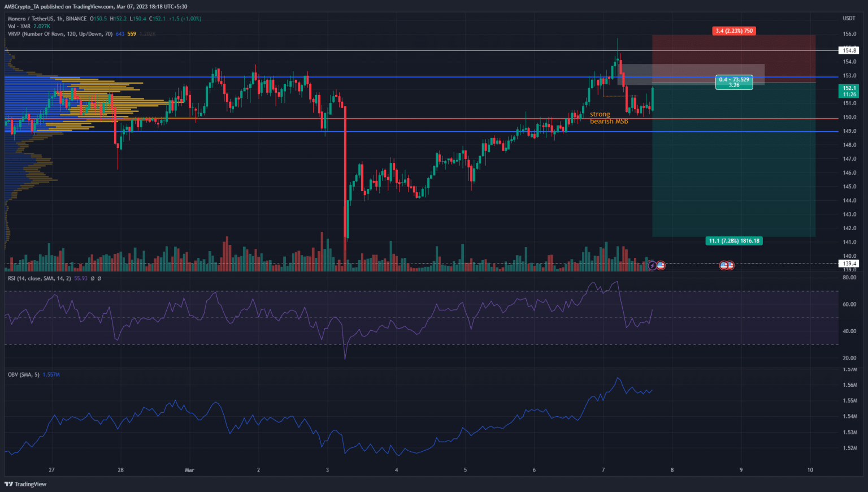Select the VRVP indicator legend
The height and width of the screenshot is (492, 868).
(x=60, y=34)
